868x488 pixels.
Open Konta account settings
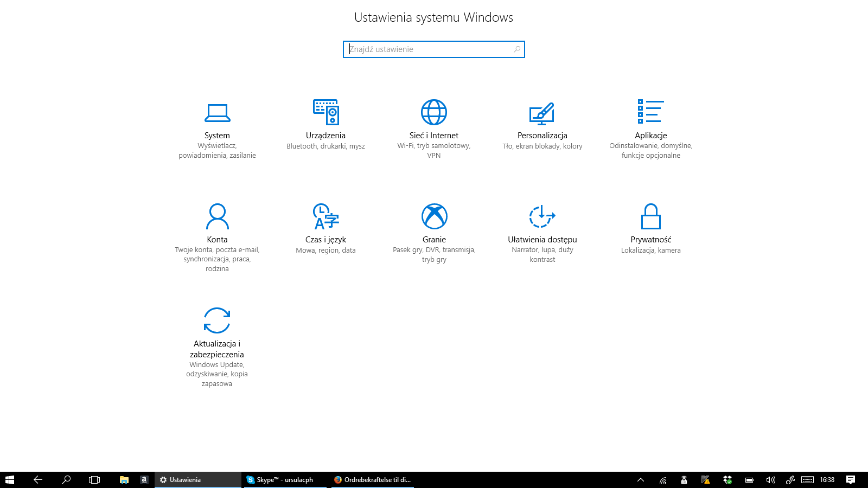click(217, 237)
